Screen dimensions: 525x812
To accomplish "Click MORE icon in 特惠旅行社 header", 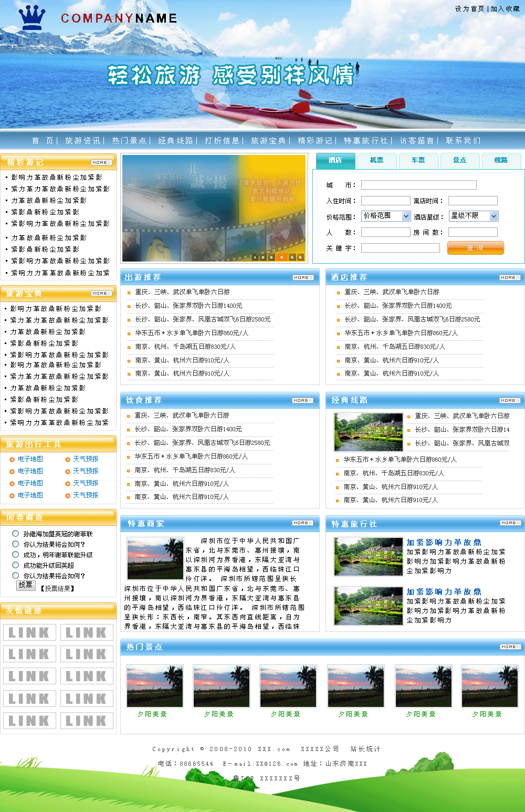I will [x=510, y=523].
